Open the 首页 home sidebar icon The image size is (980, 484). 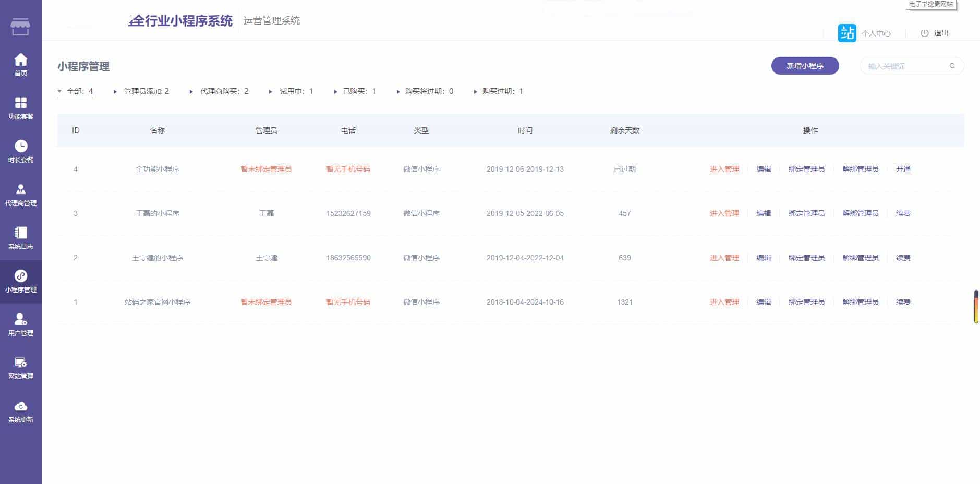coord(20,64)
